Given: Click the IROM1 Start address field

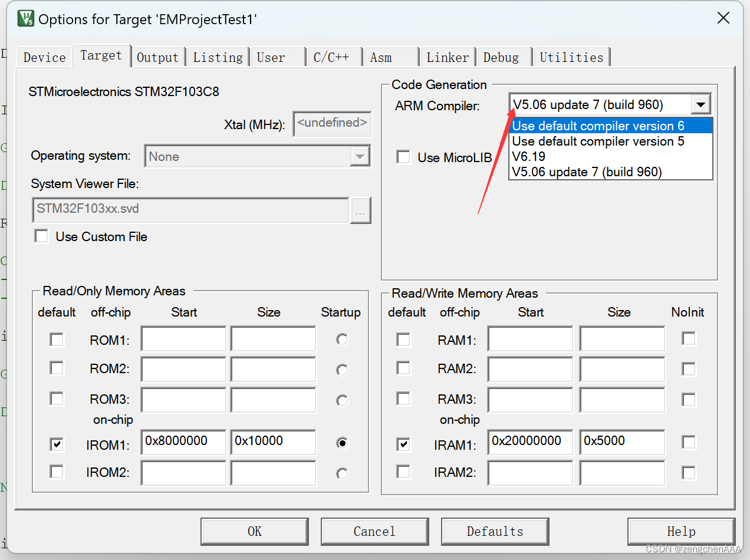Looking at the screenshot, I should click(183, 443).
